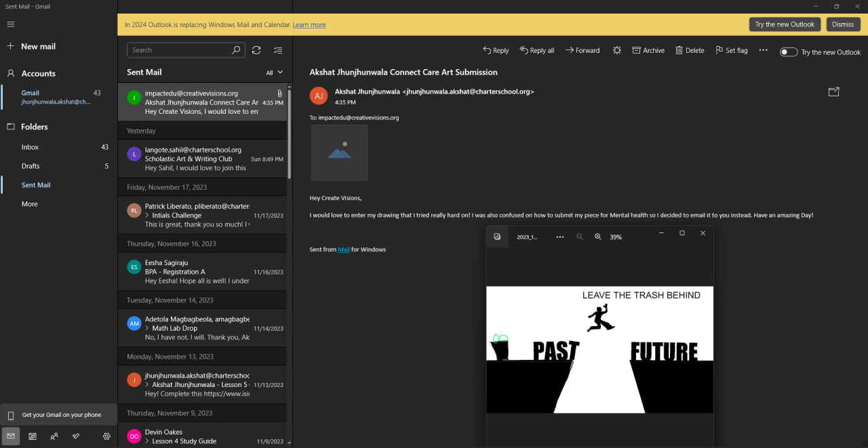Viewport: 868px width, 448px height.
Task: Set flag on this message
Action: click(x=732, y=50)
